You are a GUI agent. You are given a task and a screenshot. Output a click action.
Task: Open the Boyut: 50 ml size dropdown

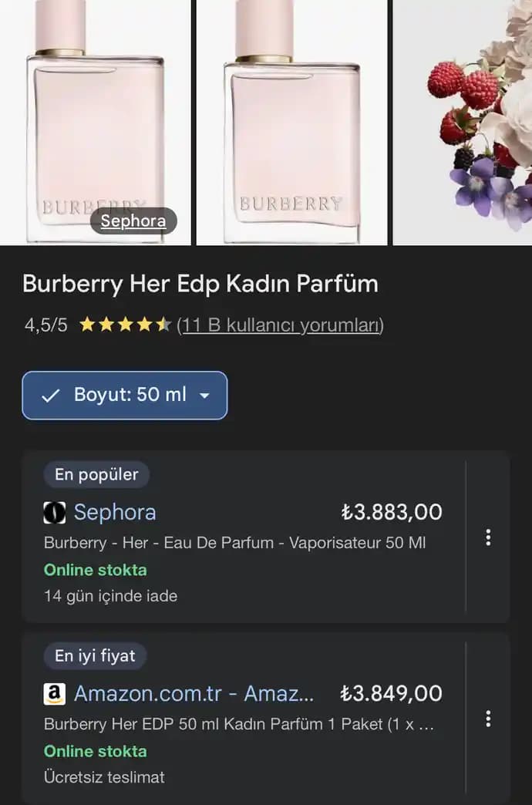(124, 396)
